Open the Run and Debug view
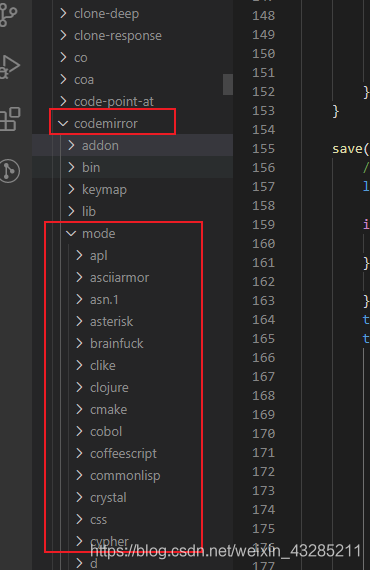Image resolution: width=370 pixels, height=570 pixels. tap(9, 67)
